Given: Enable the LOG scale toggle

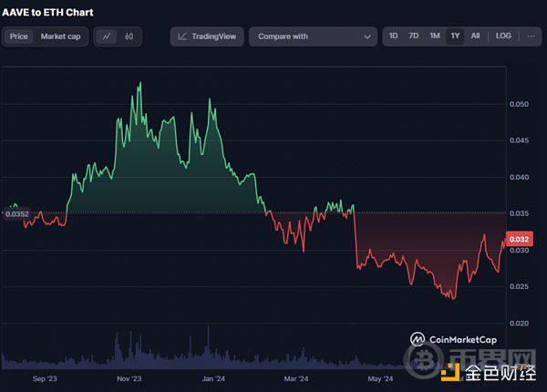Looking at the screenshot, I should tap(503, 36).
